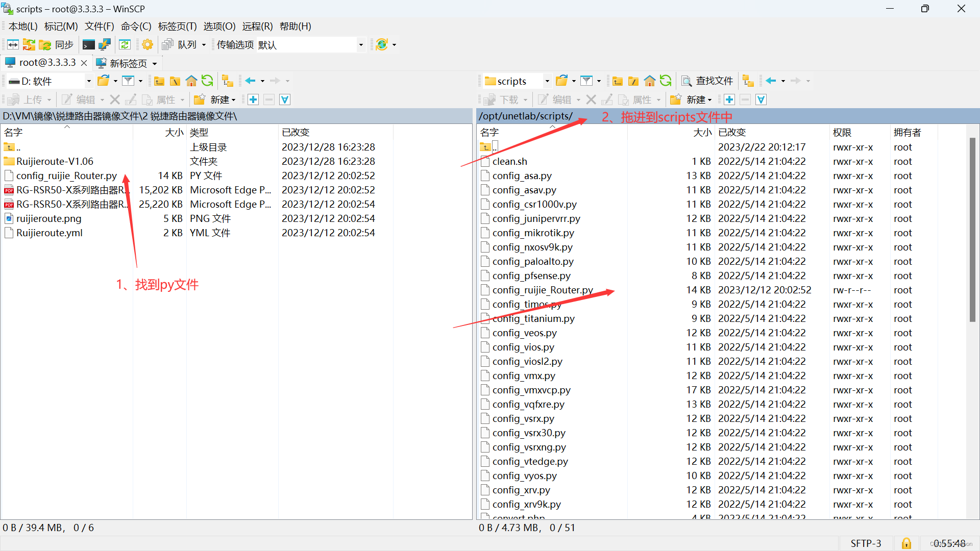The image size is (980, 551).
Task: Toggle the remote directory tree icon
Action: pyautogui.click(x=748, y=81)
